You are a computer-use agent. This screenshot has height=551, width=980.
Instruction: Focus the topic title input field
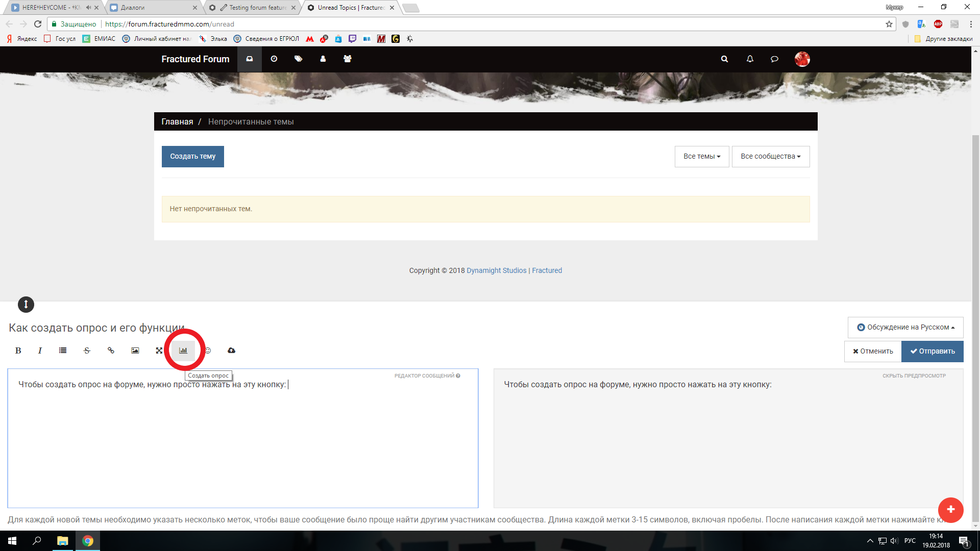pos(424,328)
